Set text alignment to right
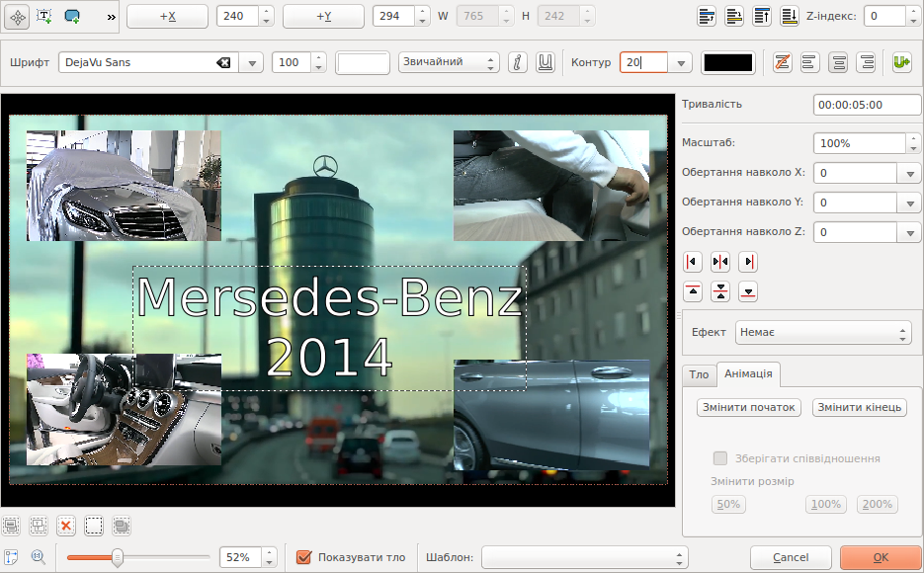Screen dimensions: 924x573 867,62
